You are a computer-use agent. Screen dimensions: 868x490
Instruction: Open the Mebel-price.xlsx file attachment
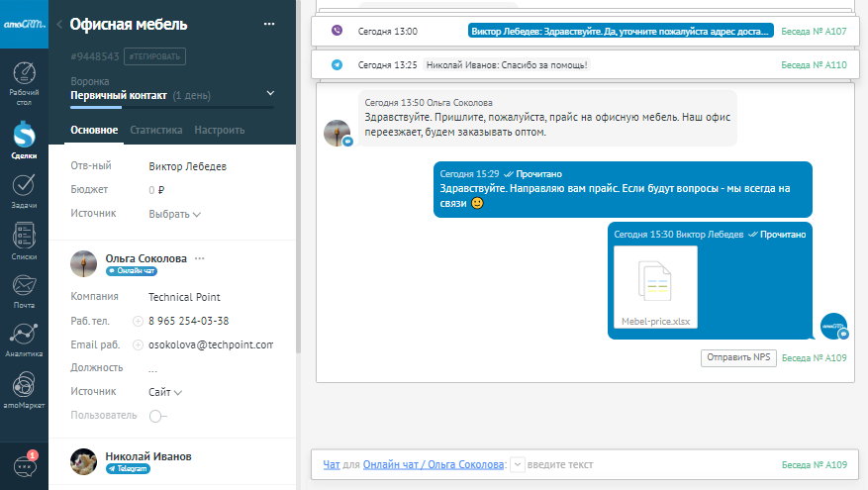pyautogui.click(x=655, y=287)
